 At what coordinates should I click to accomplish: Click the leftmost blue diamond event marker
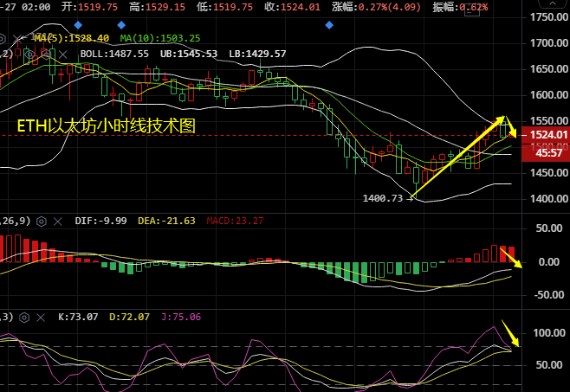tap(79, 25)
